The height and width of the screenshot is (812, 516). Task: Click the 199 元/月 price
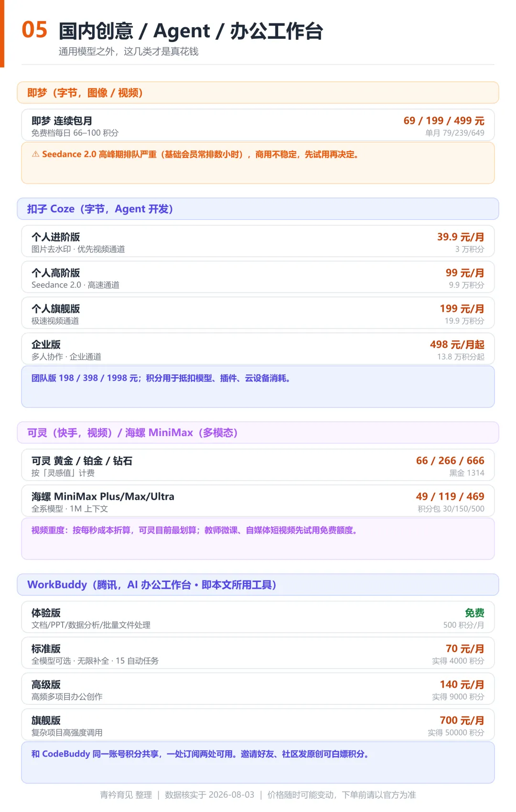462,308
